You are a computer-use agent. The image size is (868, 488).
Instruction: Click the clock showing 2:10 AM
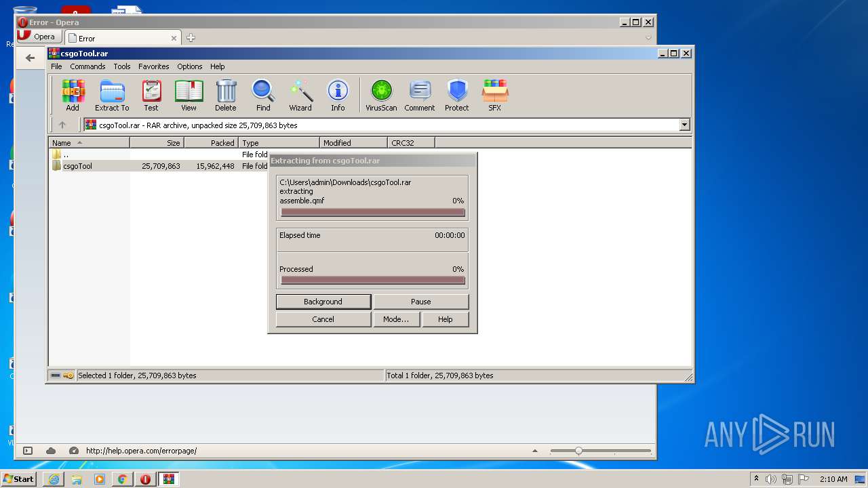(833, 479)
